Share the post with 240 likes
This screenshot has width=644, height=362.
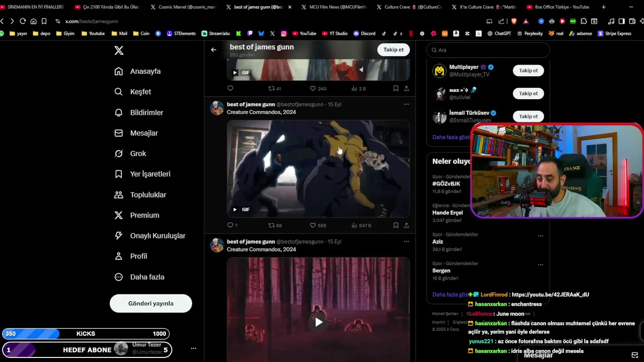click(407, 88)
